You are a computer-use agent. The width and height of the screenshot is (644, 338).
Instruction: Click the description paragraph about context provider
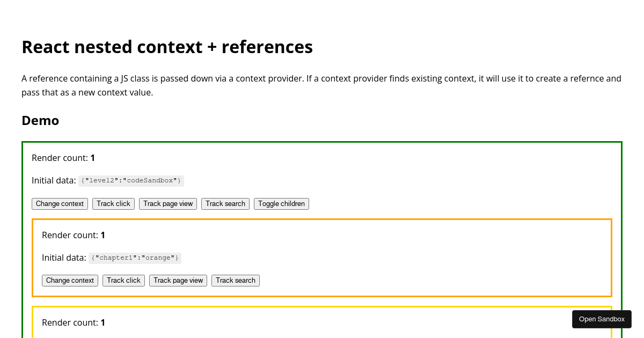coord(321,85)
